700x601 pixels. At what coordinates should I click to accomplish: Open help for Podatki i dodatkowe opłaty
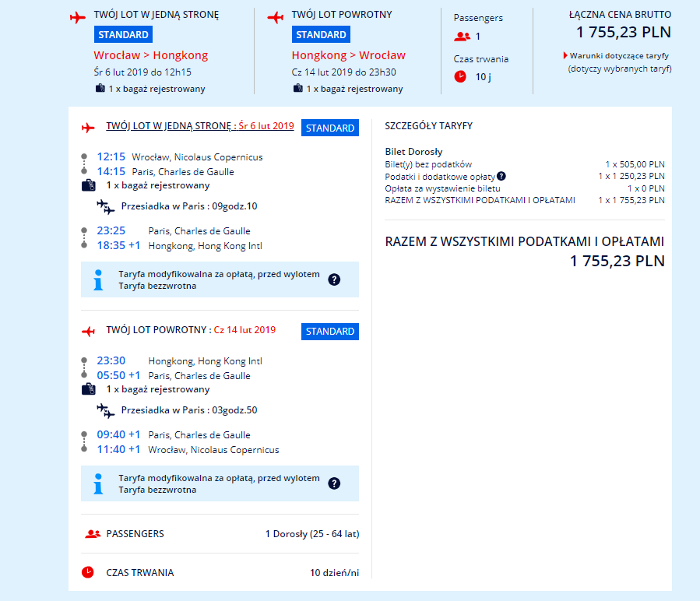(501, 177)
